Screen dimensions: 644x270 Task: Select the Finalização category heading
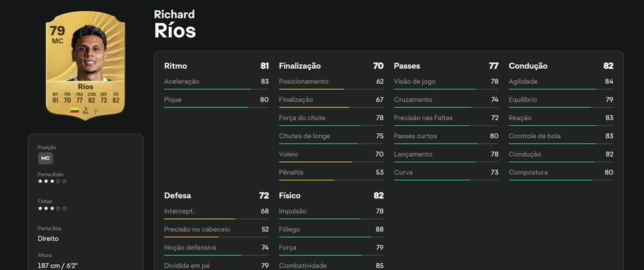coord(300,66)
